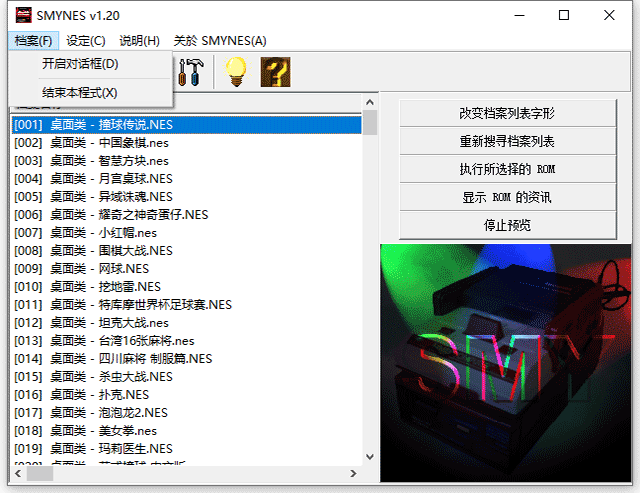Click the tools (hammer and screwdriver) settings icon
The width and height of the screenshot is (640, 493).
point(191,72)
